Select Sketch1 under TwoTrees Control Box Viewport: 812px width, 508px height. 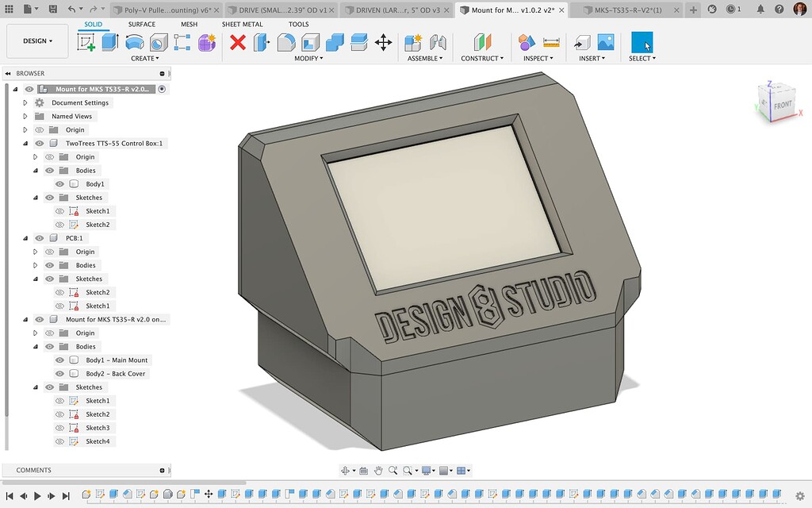[x=98, y=211]
